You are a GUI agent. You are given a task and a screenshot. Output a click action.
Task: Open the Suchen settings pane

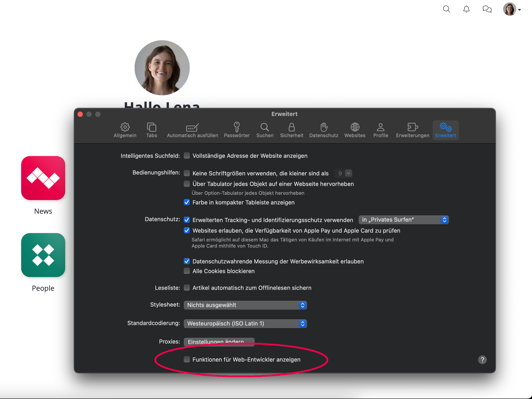tap(265, 130)
